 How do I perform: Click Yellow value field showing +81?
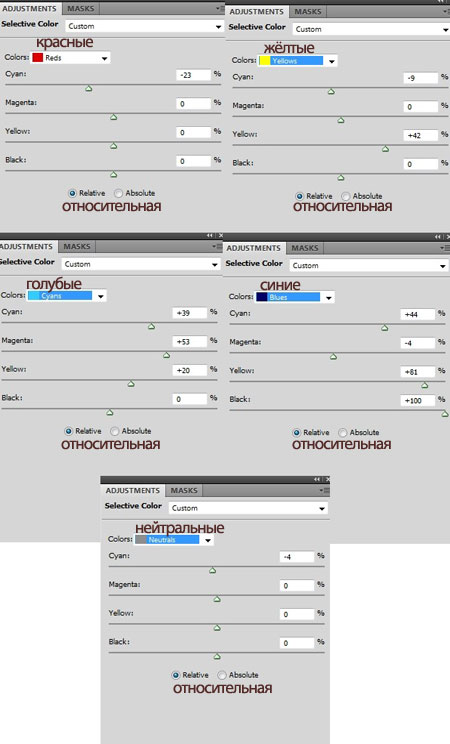pyautogui.click(x=418, y=372)
